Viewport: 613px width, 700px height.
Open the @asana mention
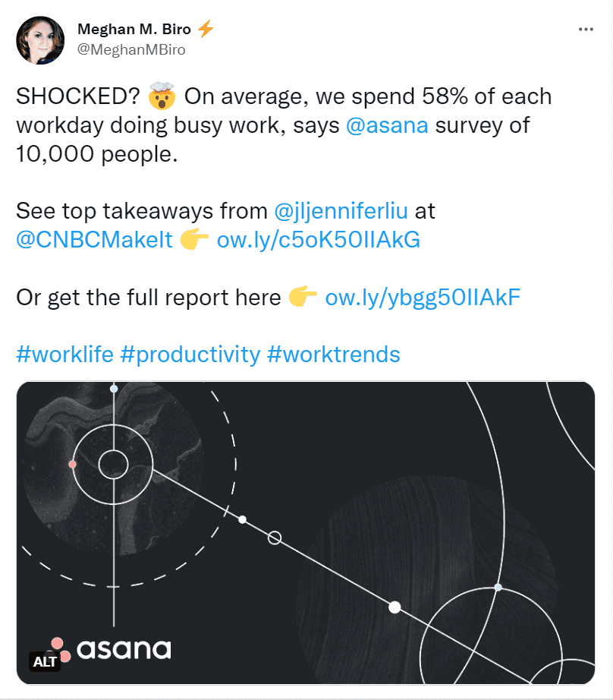click(x=385, y=125)
